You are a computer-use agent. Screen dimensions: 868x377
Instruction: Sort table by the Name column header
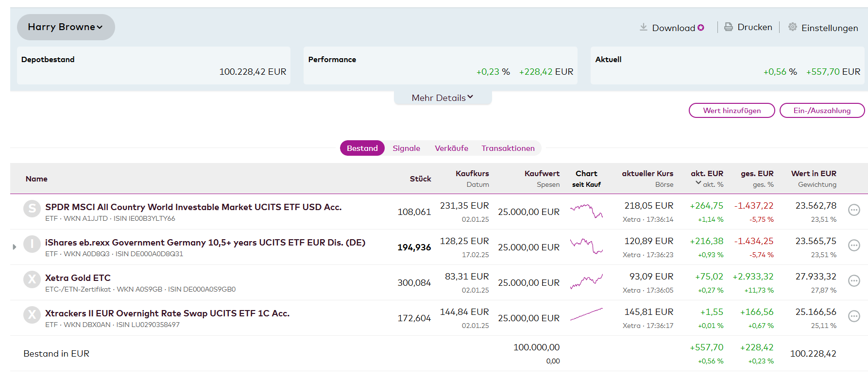coord(36,179)
